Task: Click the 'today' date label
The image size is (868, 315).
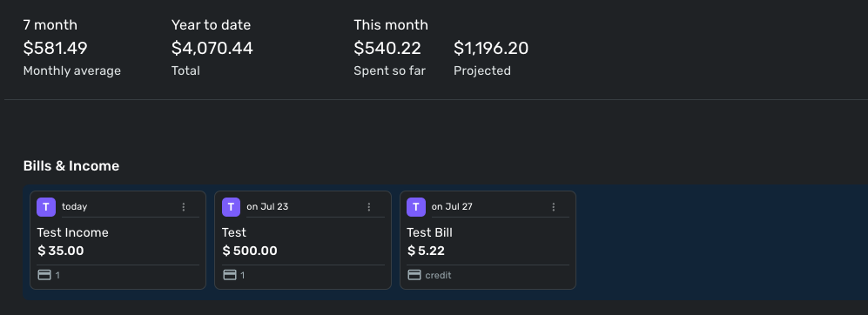Action: (x=74, y=206)
